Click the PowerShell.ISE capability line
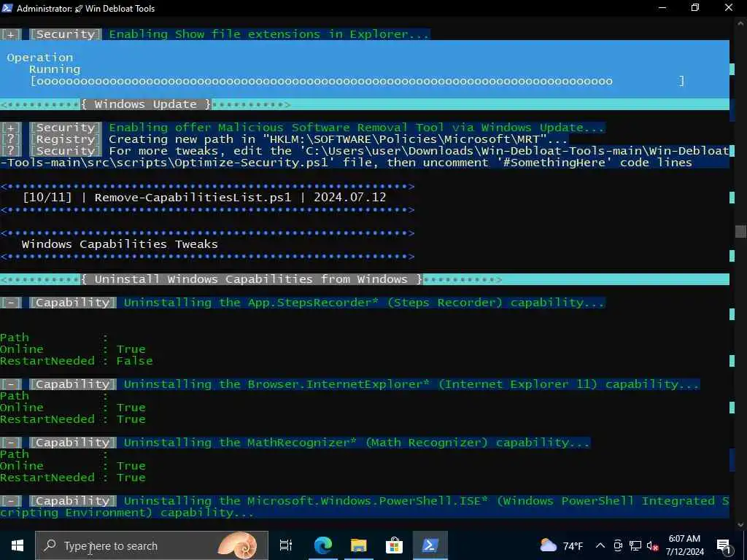 [365, 507]
